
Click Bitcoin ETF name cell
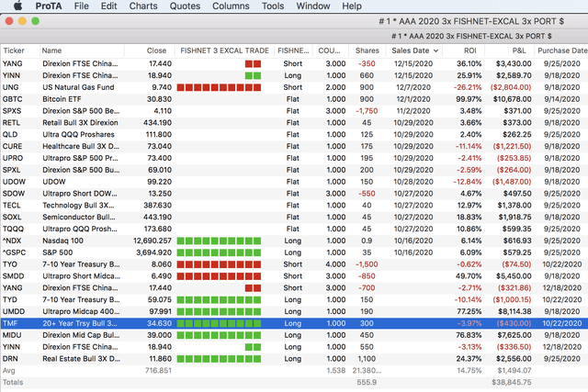coord(62,99)
